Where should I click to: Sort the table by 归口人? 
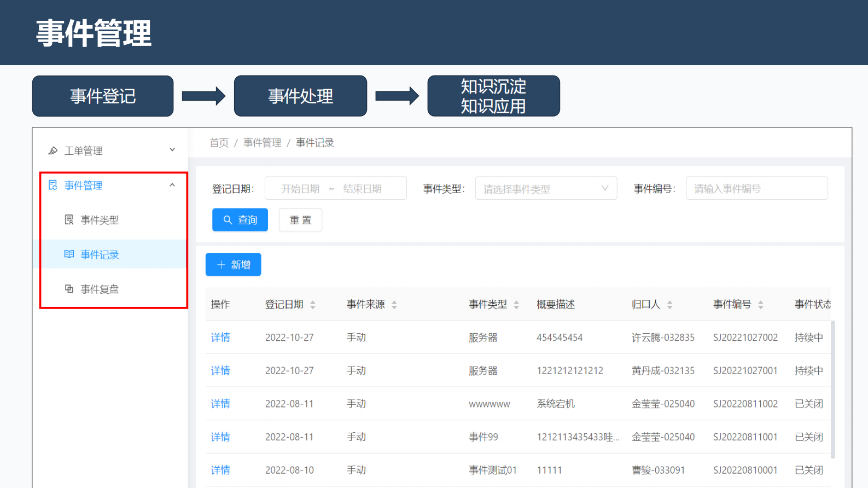(x=669, y=305)
